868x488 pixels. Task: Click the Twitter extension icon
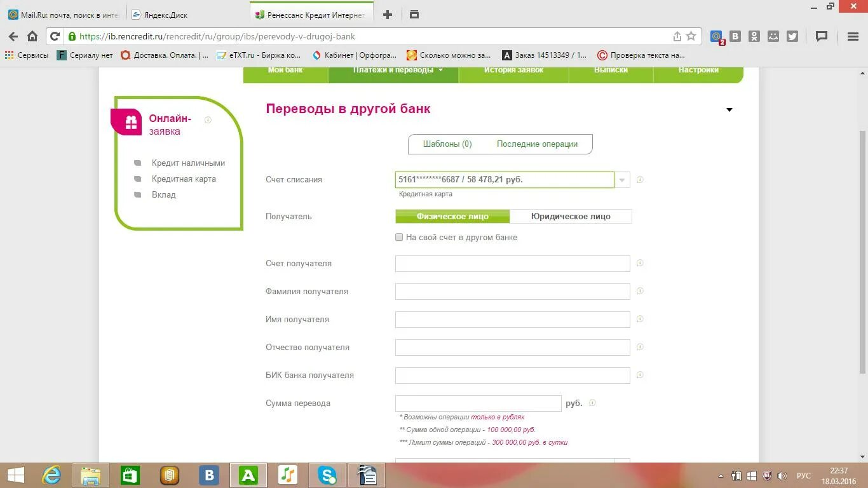tap(792, 36)
